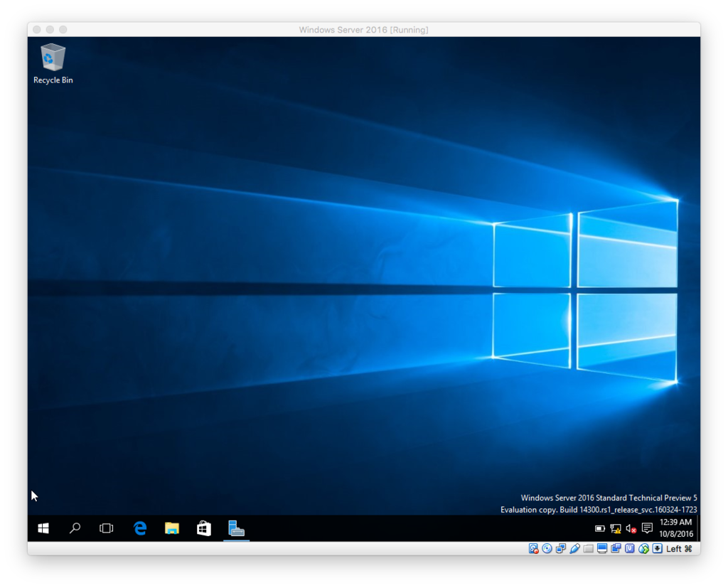Click VirtualBox video capture indicator
This screenshot has height=588, width=728.
click(616, 548)
